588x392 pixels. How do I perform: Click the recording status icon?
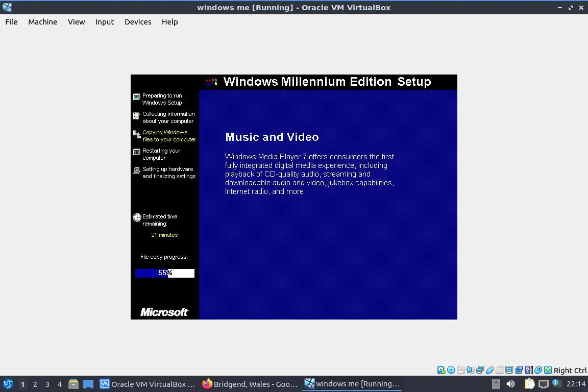[x=519, y=370]
